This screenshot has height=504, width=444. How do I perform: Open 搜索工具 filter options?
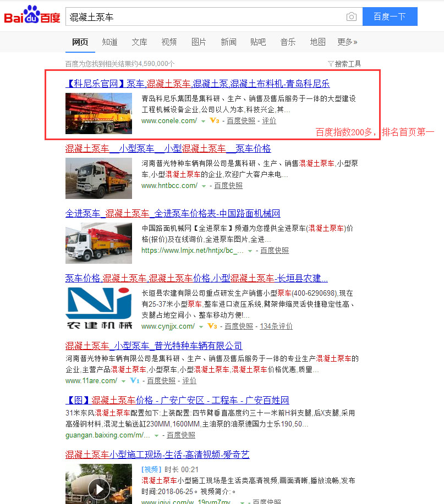tap(344, 64)
